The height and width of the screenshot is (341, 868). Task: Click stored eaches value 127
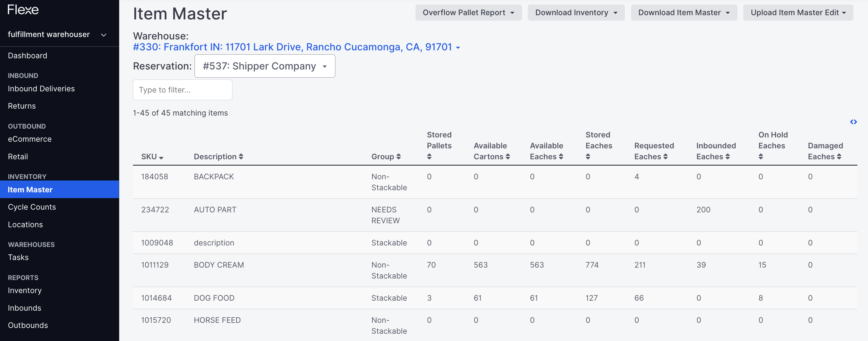(x=591, y=298)
